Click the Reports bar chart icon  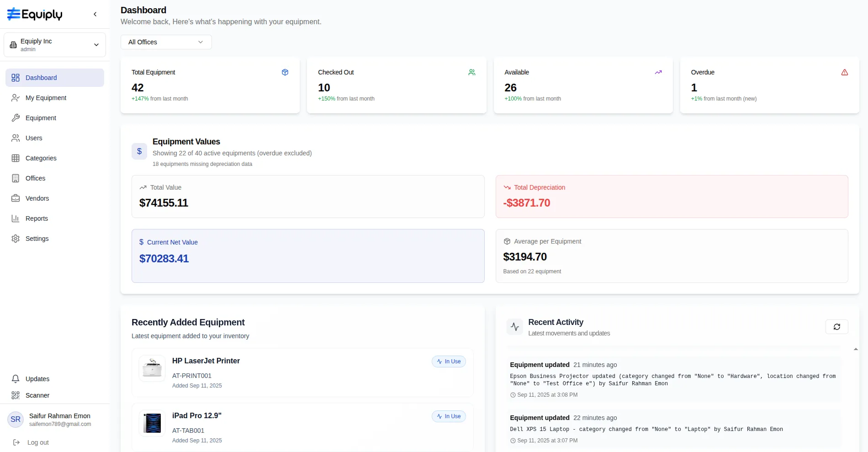[16, 218]
